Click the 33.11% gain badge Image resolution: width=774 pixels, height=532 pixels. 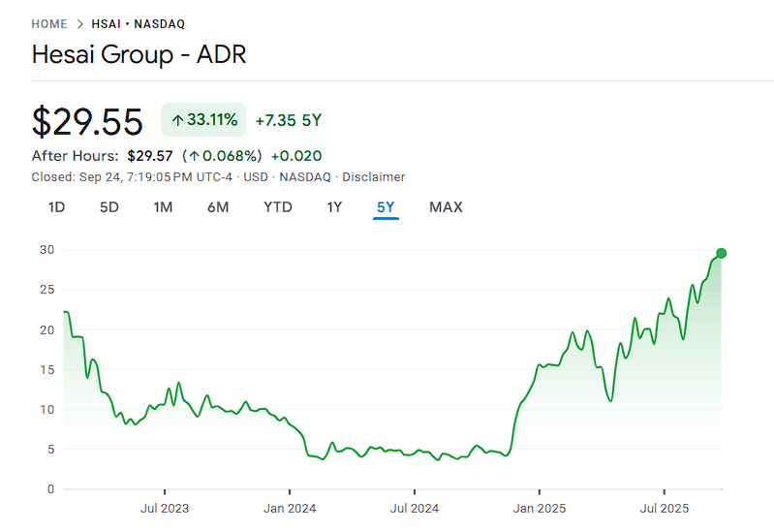pyautogui.click(x=203, y=119)
